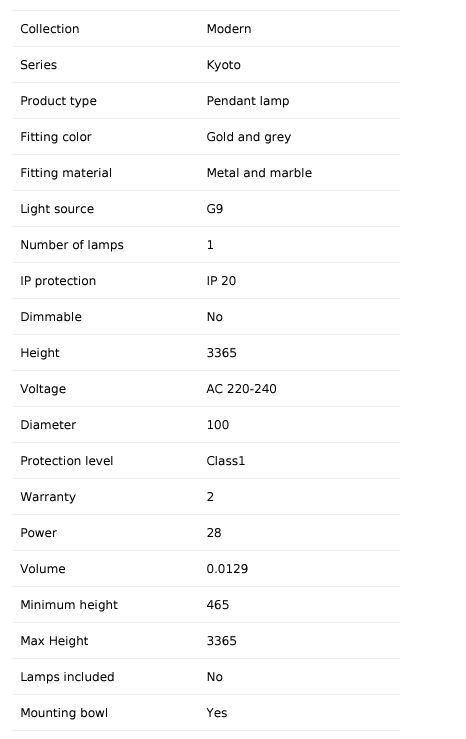Click the Diameter value 100
The height and width of the screenshot is (739, 466).
click(218, 425)
